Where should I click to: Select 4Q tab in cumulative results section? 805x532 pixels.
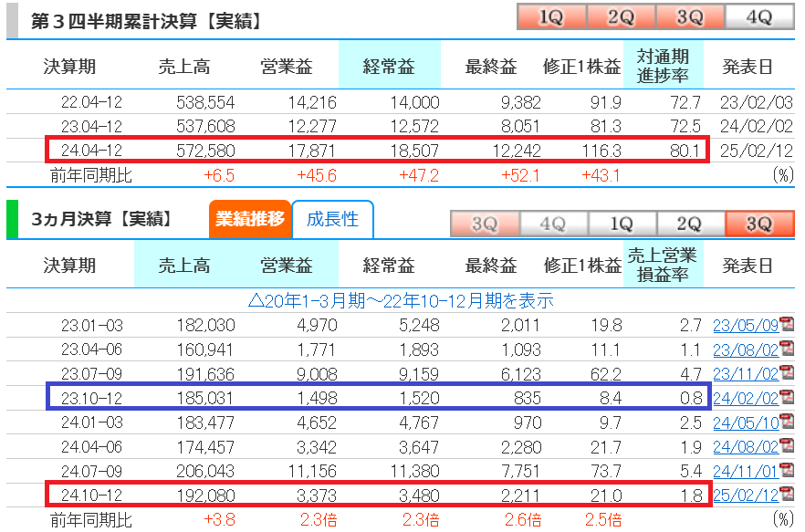coord(759,16)
